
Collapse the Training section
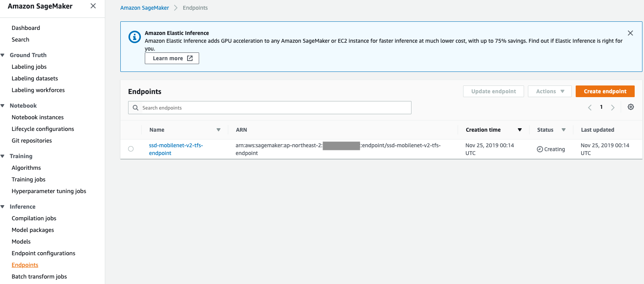(3, 156)
